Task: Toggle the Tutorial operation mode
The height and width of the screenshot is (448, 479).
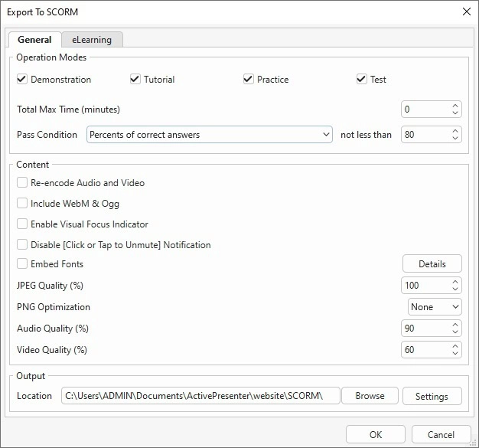Action: (x=135, y=80)
